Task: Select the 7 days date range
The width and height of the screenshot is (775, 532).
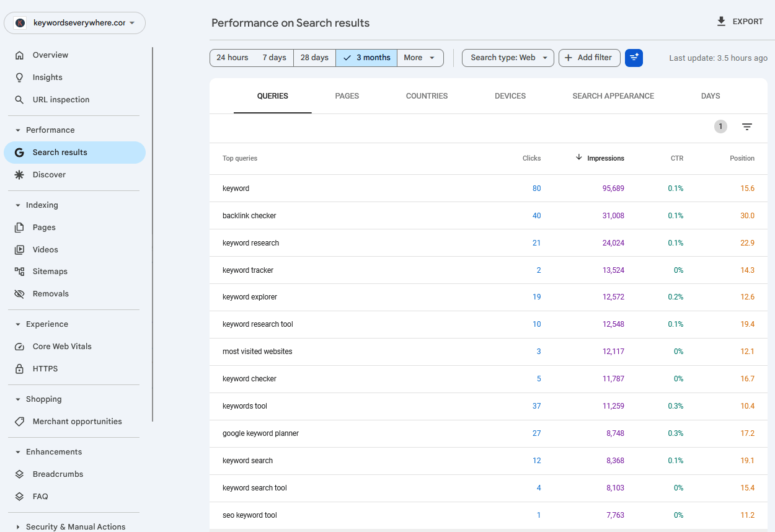Action: click(x=274, y=58)
